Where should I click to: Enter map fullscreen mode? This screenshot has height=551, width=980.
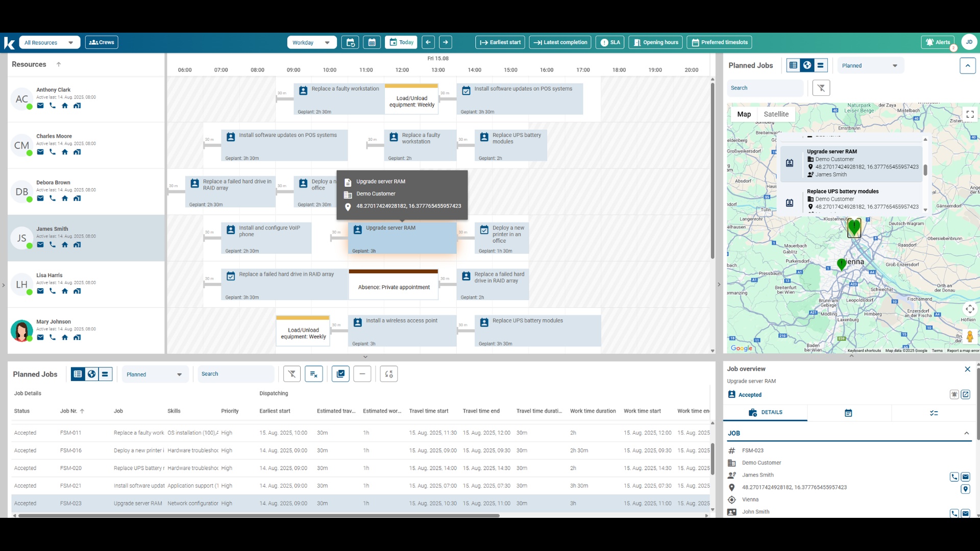(970, 114)
